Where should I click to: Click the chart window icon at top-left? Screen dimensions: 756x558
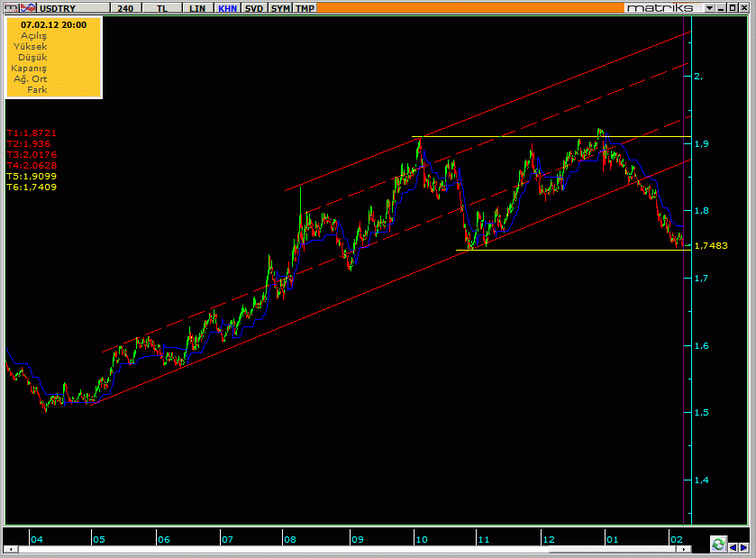pyautogui.click(x=7, y=7)
